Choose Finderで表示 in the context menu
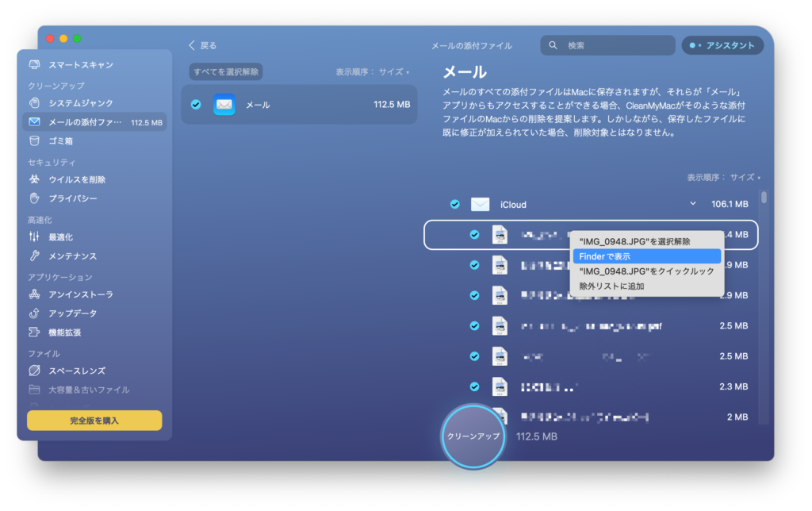 pos(646,256)
